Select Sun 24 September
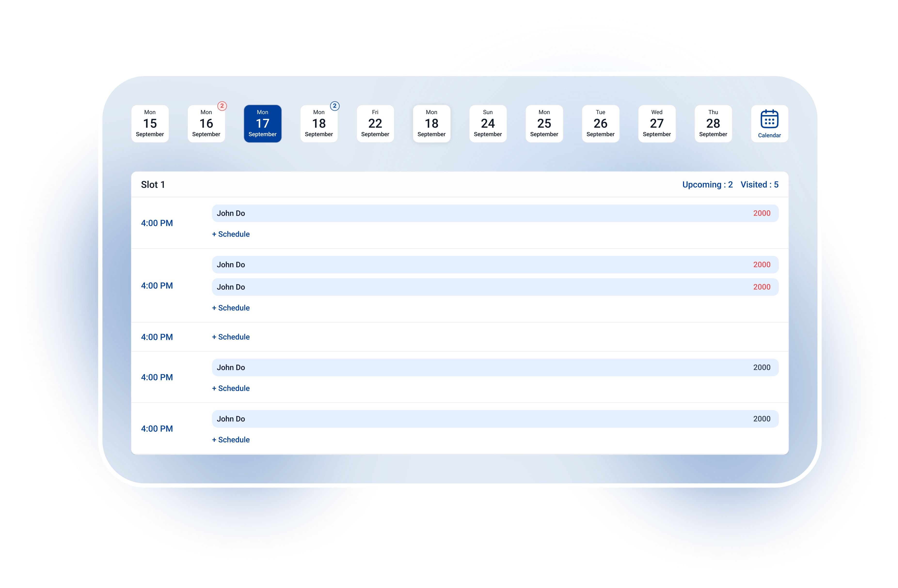Viewport: 898px width, 588px height. pos(487,124)
